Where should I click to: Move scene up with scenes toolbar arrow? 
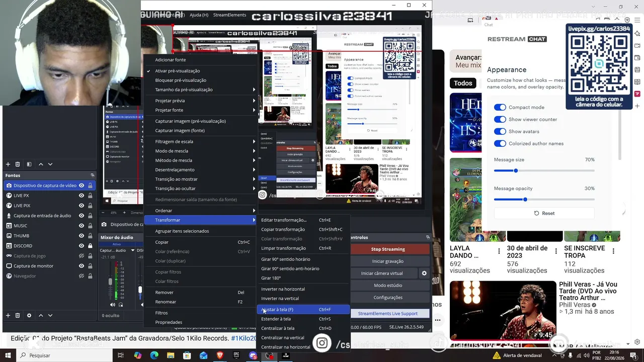click(x=41, y=164)
